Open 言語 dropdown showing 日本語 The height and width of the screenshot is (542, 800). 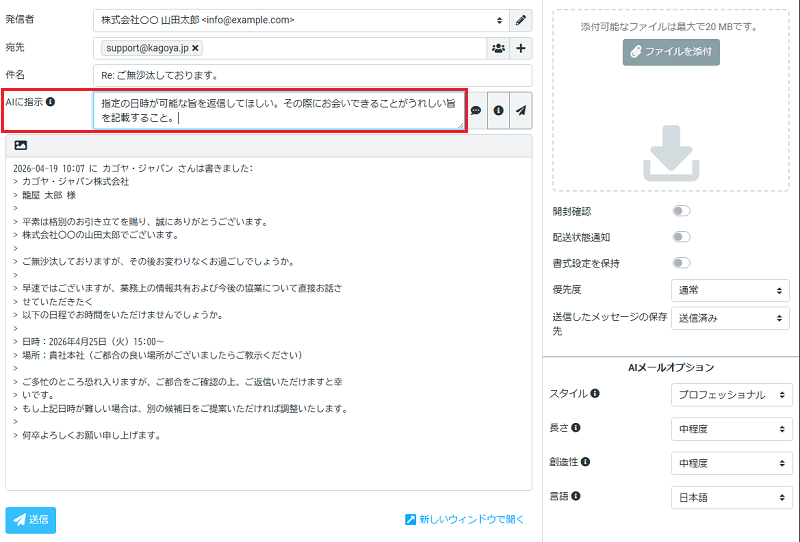732,498
